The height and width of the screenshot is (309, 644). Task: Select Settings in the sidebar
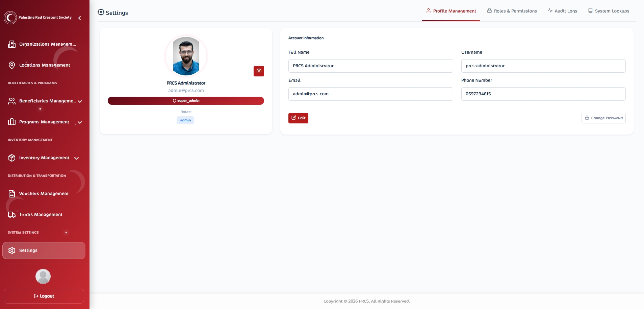(x=44, y=251)
